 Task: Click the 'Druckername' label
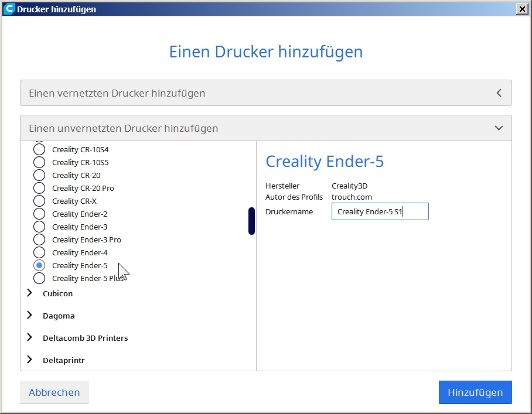pos(289,211)
